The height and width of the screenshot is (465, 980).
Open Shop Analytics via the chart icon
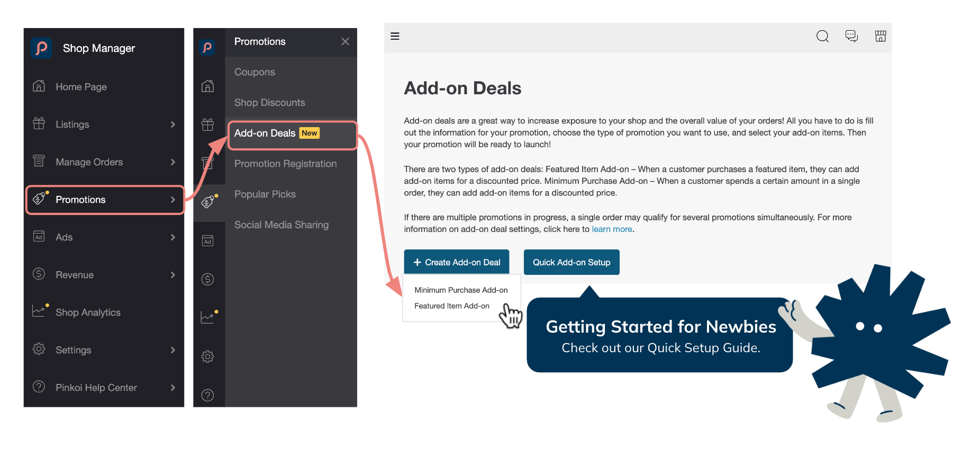(39, 312)
